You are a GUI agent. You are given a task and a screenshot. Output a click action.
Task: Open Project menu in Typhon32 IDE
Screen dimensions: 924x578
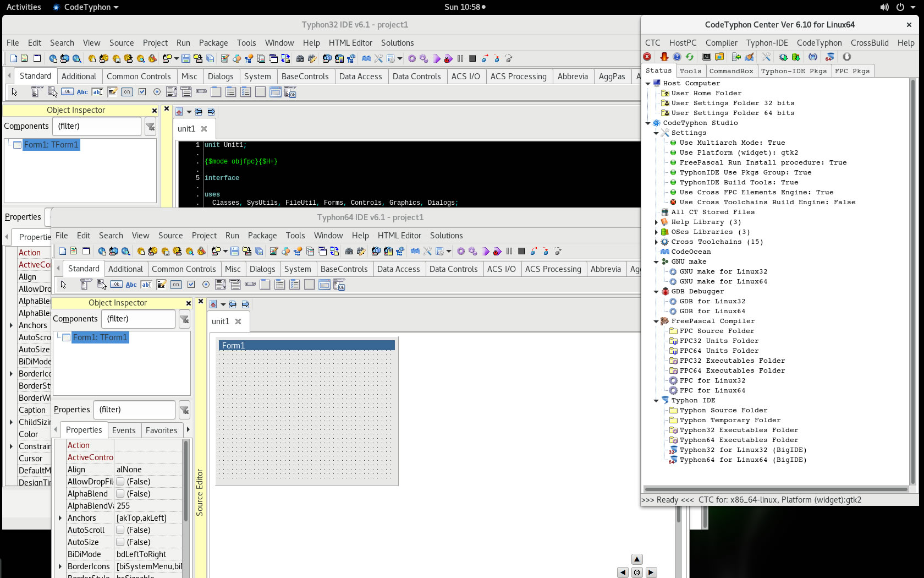(x=155, y=43)
